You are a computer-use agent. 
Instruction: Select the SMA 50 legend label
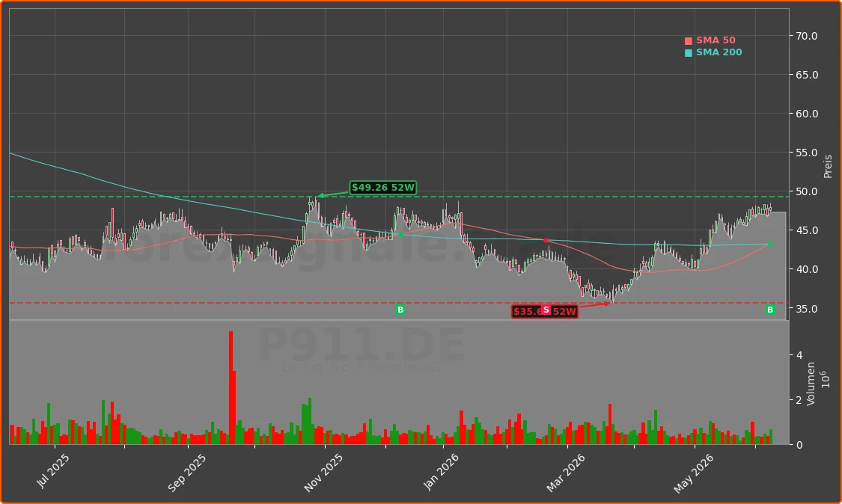pos(716,40)
